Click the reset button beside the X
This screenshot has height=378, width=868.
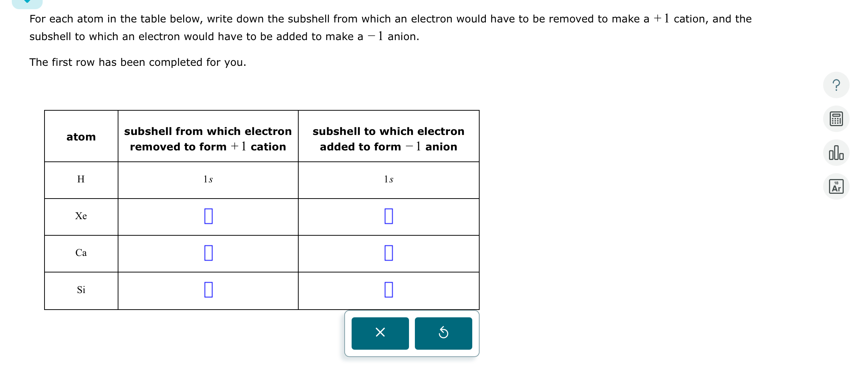444,333
